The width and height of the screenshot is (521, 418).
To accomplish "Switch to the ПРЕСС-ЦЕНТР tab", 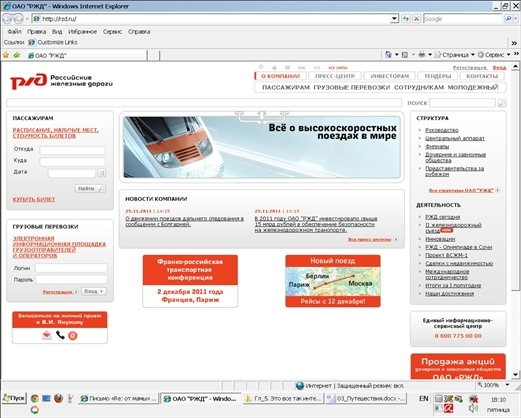I will tap(335, 76).
